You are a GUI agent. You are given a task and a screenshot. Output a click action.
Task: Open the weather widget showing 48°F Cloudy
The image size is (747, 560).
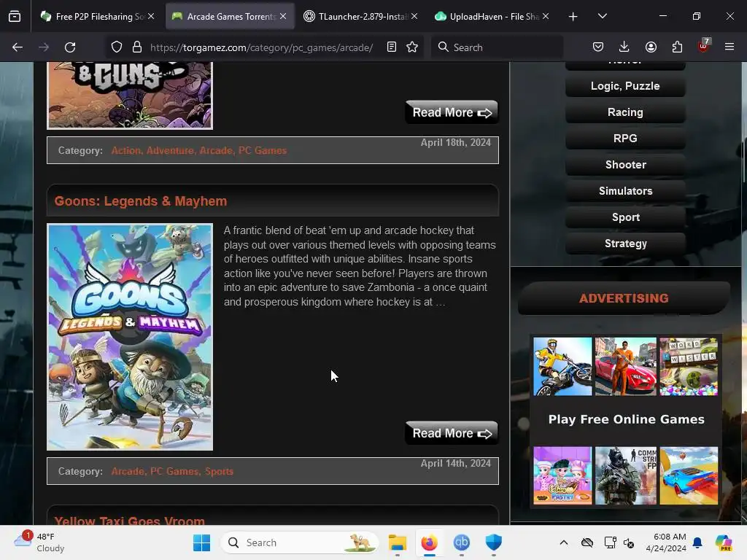pyautogui.click(x=39, y=542)
